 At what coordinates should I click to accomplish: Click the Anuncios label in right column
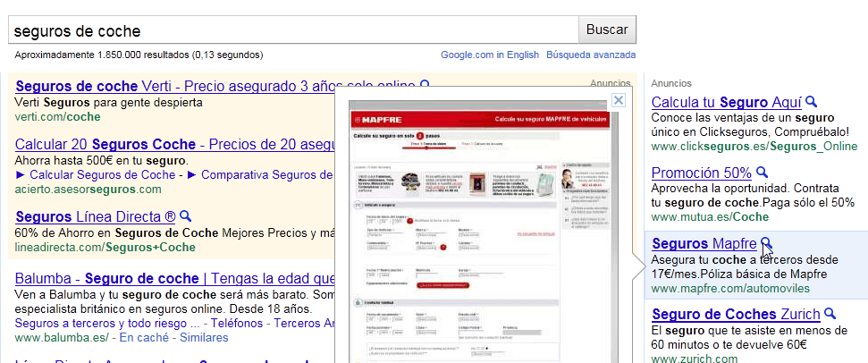click(671, 83)
